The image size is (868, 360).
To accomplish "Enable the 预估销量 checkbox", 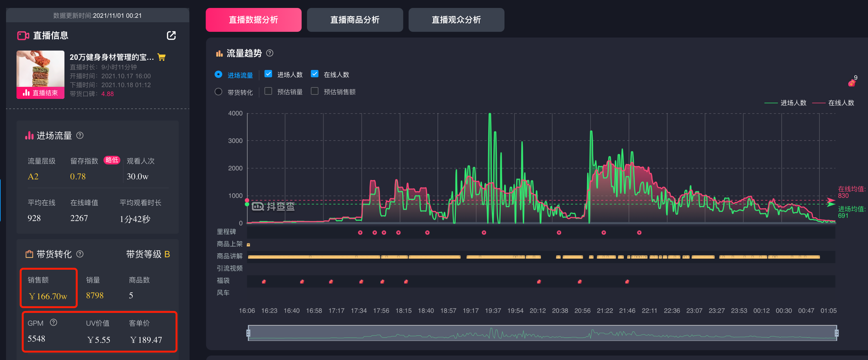I will tap(268, 91).
